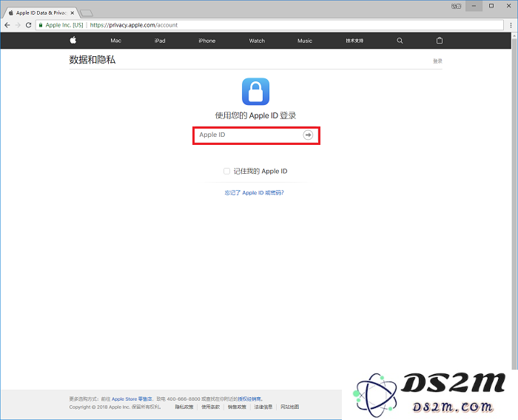This screenshot has height=420, width=518.
Task: Click the green padlock security icon
Action: coord(41,25)
